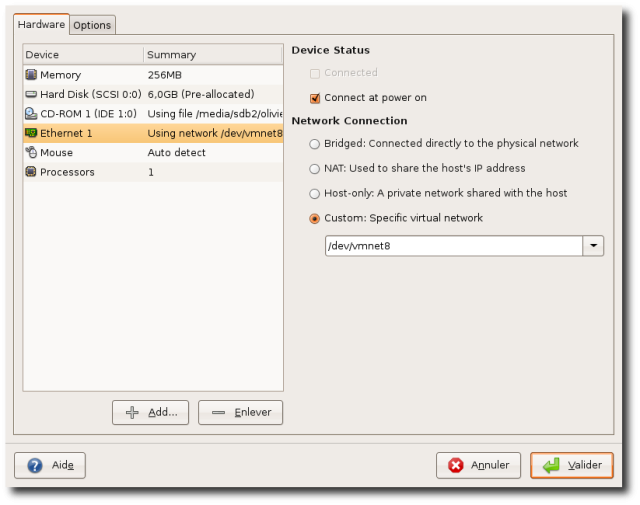640x505 pixels.
Task: Click the blue question mark Aide icon
Action: click(35, 465)
